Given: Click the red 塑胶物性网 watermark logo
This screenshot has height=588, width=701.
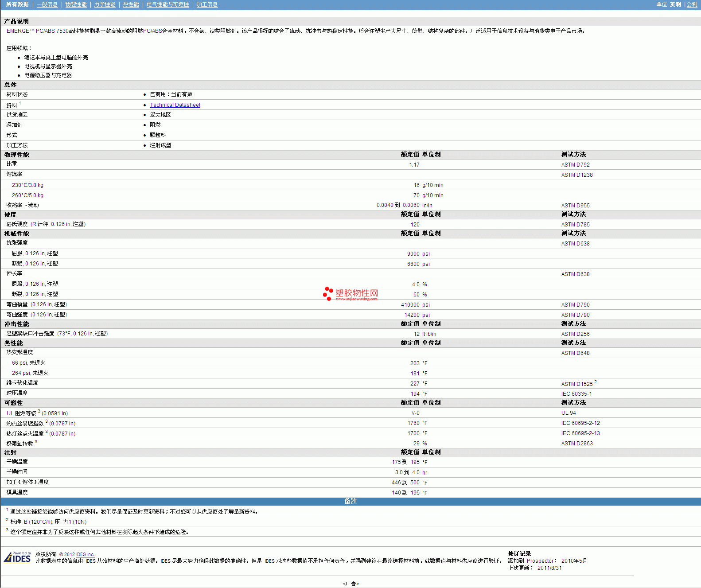Looking at the screenshot, I should (x=350, y=294).
